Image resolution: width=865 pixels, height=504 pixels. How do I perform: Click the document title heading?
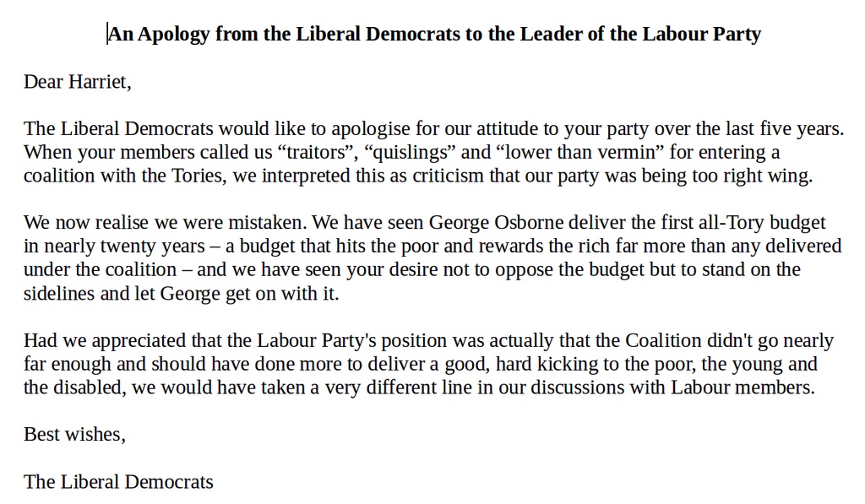point(434,34)
